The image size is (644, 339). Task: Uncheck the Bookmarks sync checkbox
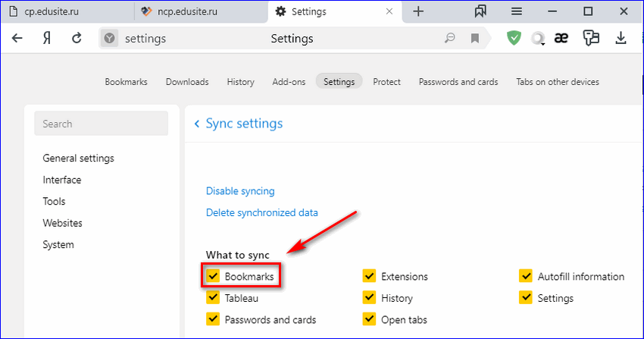click(213, 276)
